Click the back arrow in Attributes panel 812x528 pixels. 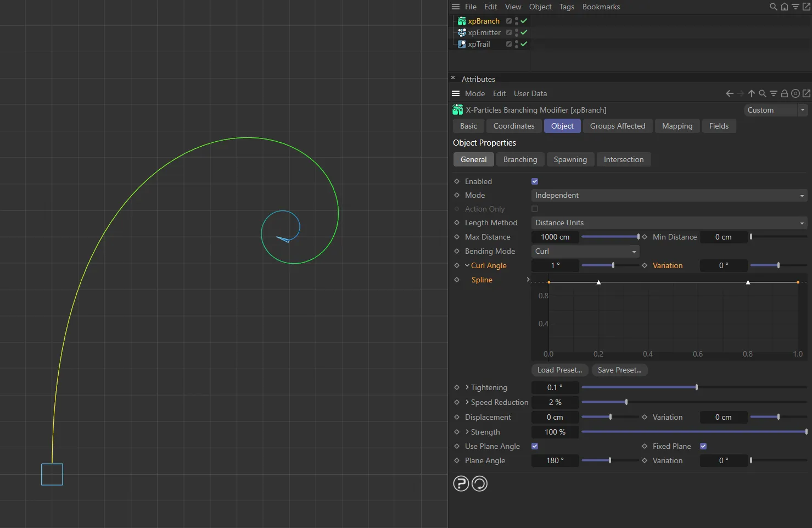coord(729,93)
